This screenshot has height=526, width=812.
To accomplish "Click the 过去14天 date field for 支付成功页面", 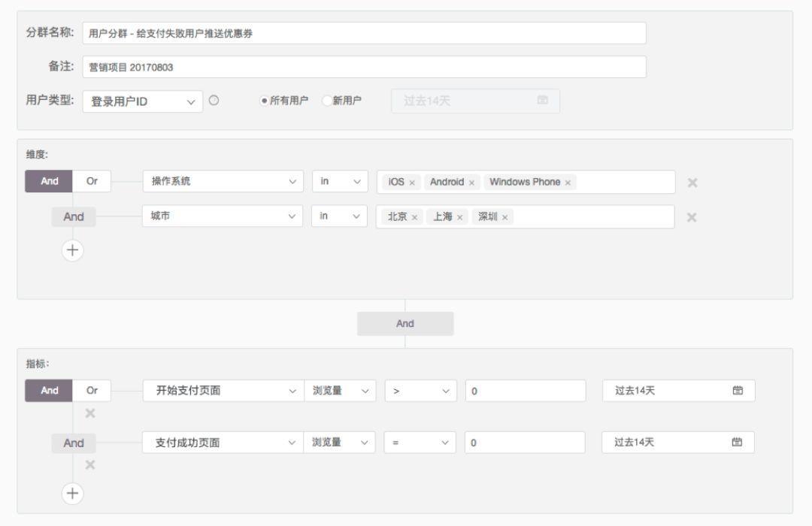I will coord(678,442).
